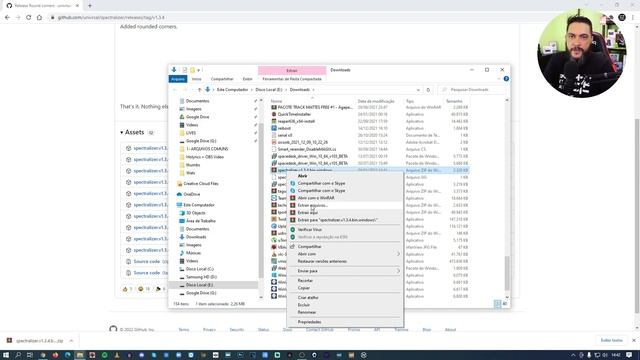
Task: Open address bar history dropdown in Explorer
Action: (x=418, y=90)
